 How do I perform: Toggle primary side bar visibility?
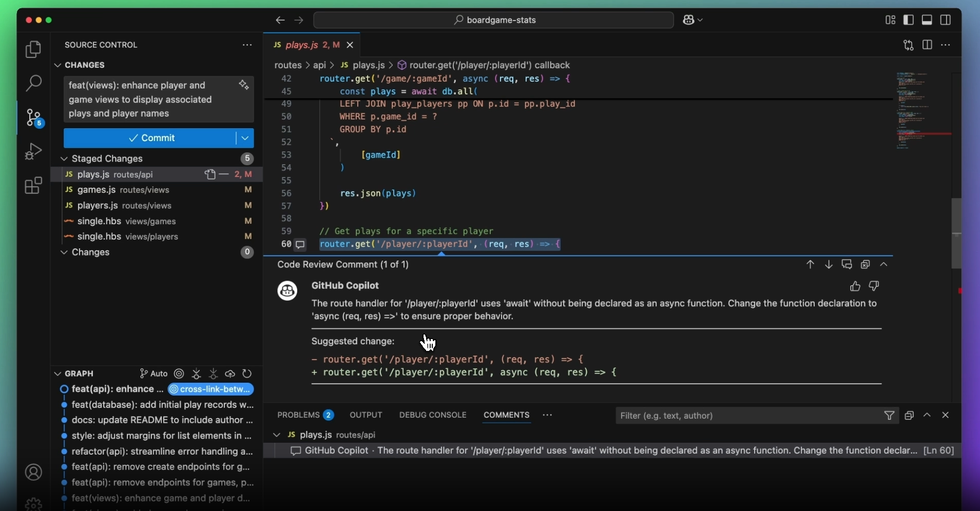pyautogui.click(x=909, y=20)
